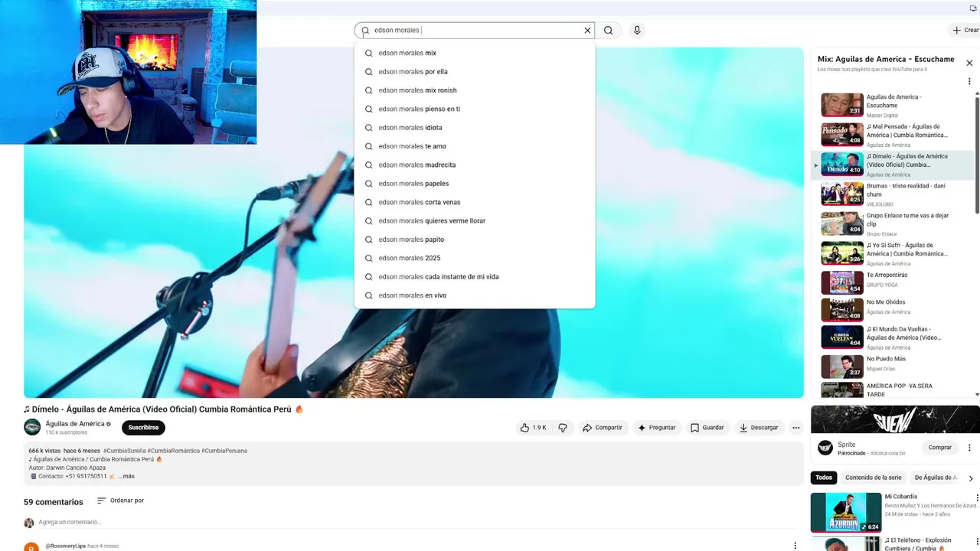980x551 pixels.
Task: Choose suggestion edson morales corta venas
Action: click(x=475, y=202)
